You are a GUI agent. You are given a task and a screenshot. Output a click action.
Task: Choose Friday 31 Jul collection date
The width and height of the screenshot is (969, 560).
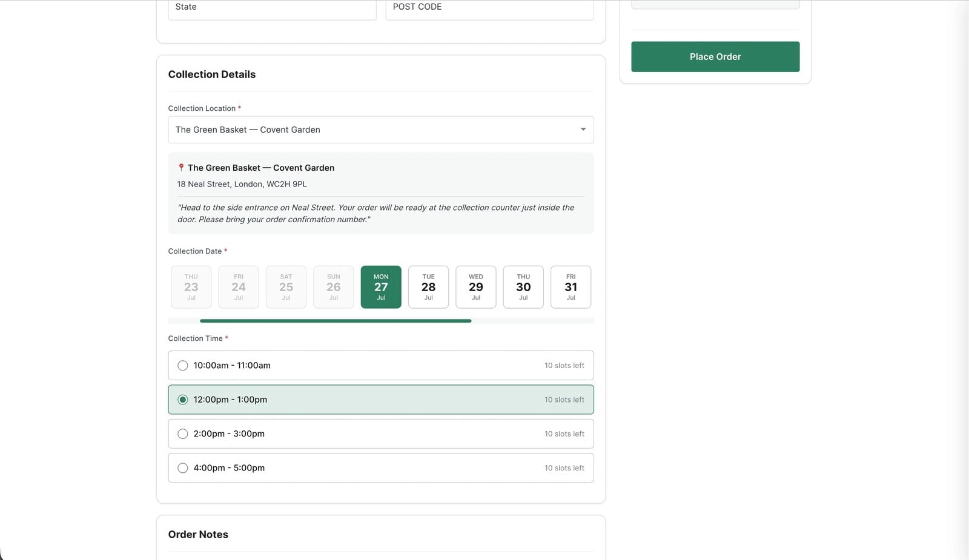pos(571,287)
